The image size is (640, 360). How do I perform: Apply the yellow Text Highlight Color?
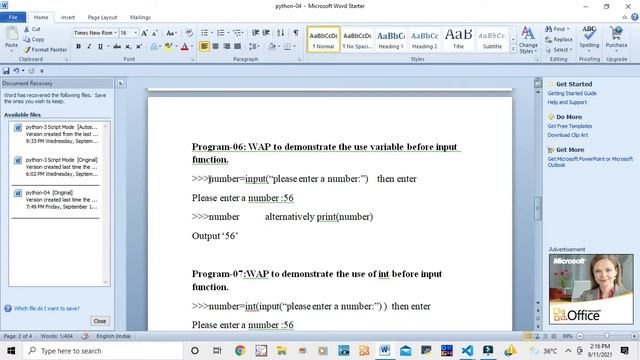(168, 47)
